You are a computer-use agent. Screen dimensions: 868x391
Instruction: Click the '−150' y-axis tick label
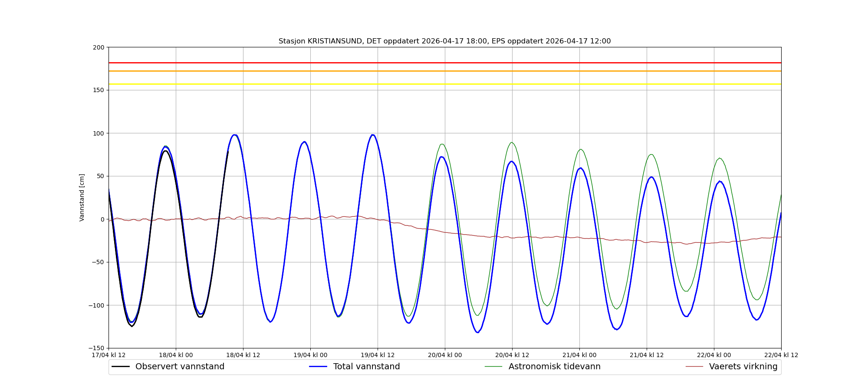[96, 348]
